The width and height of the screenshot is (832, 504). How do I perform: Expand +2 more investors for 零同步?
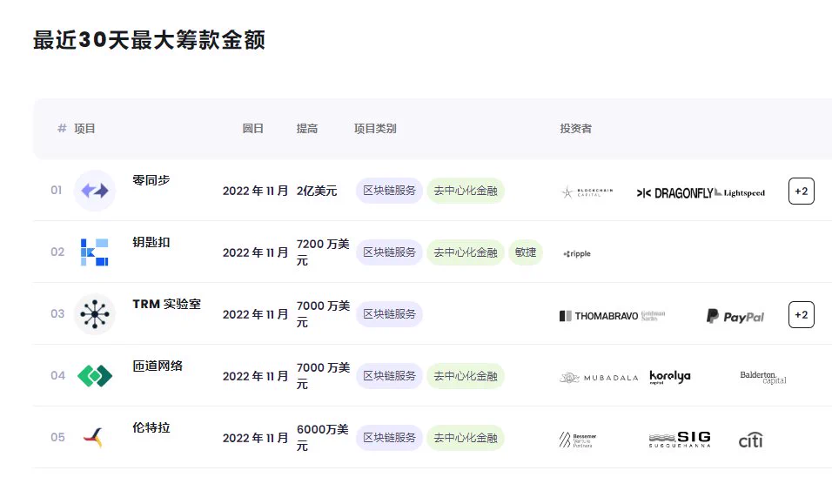[802, 191]
